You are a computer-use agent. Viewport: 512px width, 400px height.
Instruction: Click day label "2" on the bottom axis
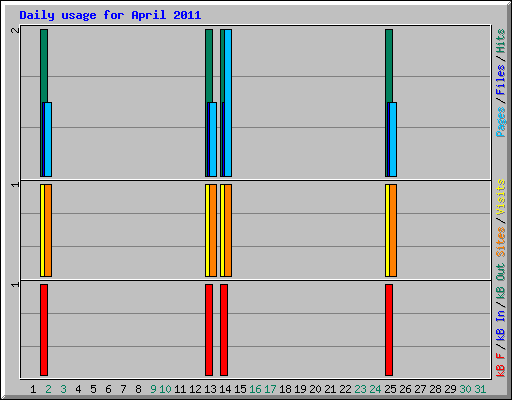point(48,389)
